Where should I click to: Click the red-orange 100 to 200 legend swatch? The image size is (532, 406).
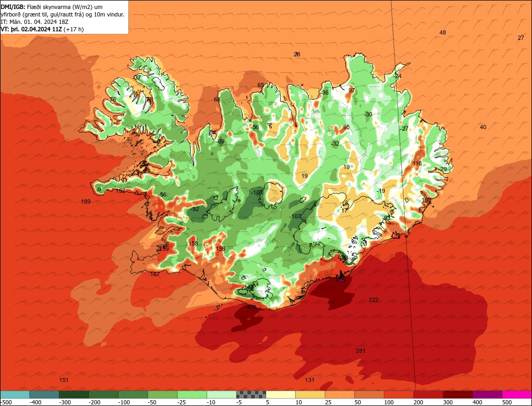coord(398,394)
